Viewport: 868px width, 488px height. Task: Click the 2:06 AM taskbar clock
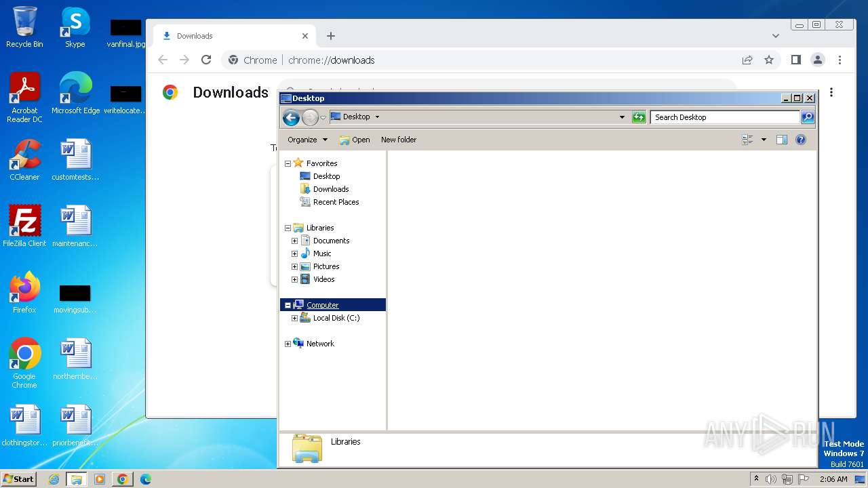click(833, 479)
